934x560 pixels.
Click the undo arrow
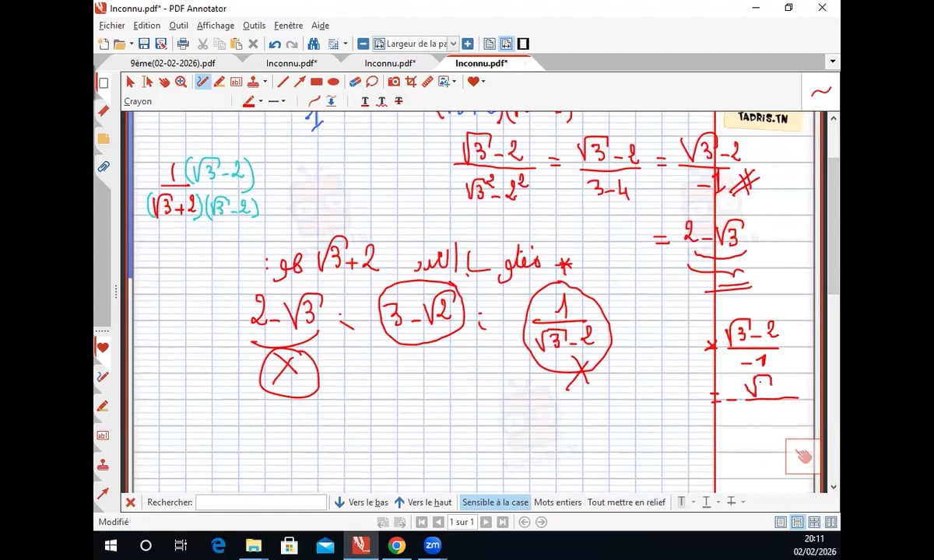click(275, 44)
